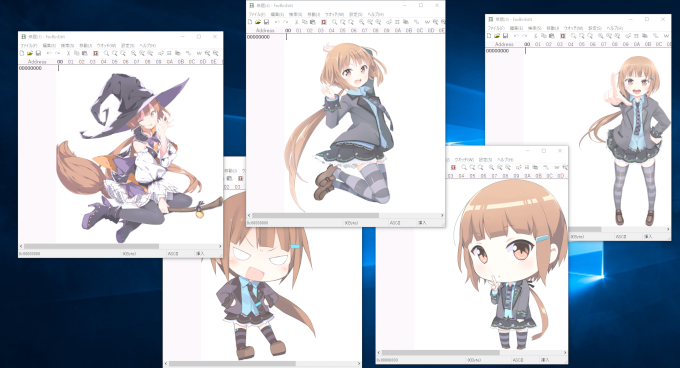Image resolution: width=680 pixels, height=368 pixels.
Task: Click red square icon in peace-sign chibi window
Action: [454, 167]
